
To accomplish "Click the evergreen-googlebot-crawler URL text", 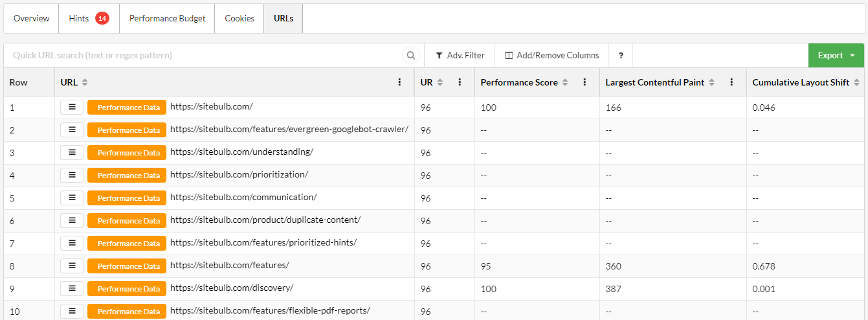I will [289, 129].
